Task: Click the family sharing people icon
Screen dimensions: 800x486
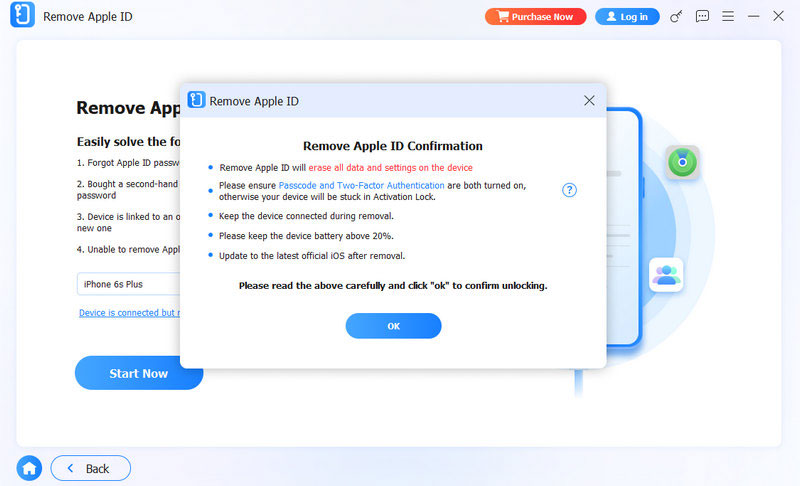Action: (x=666, y=275)
